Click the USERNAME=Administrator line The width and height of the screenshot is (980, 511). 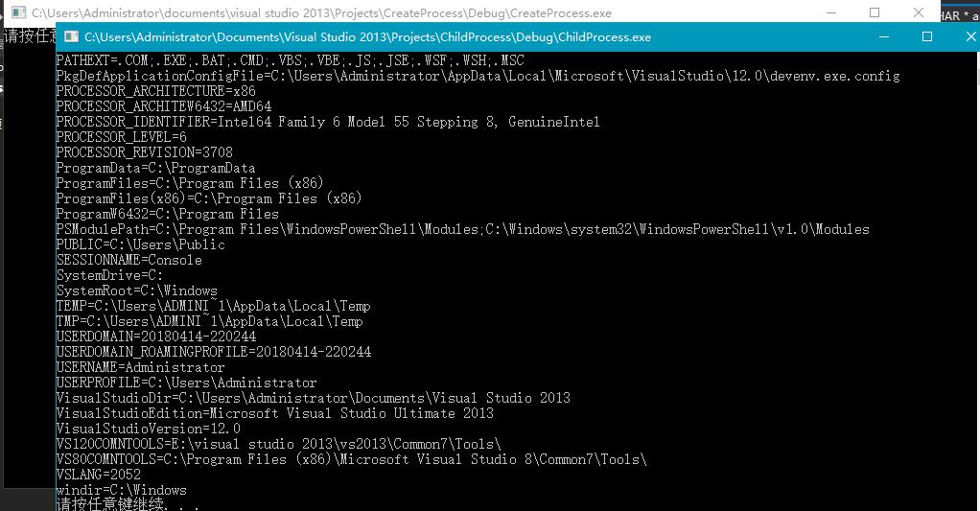tap(141, 367)
